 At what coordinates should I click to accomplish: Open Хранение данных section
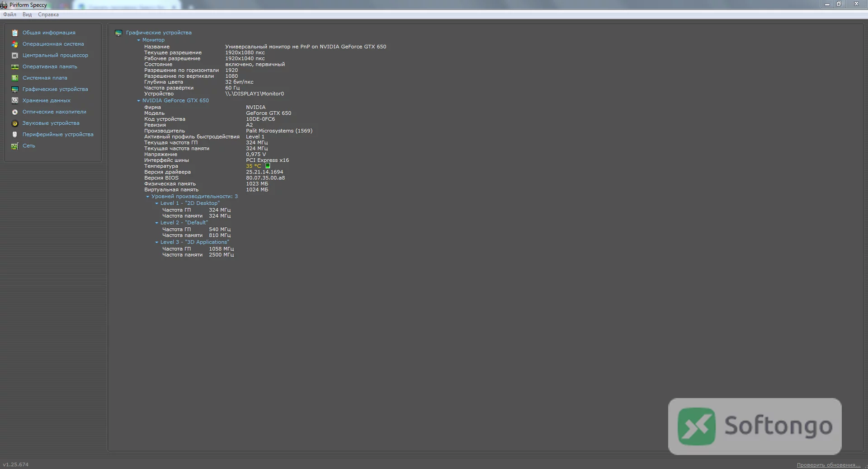coord(47,100)
